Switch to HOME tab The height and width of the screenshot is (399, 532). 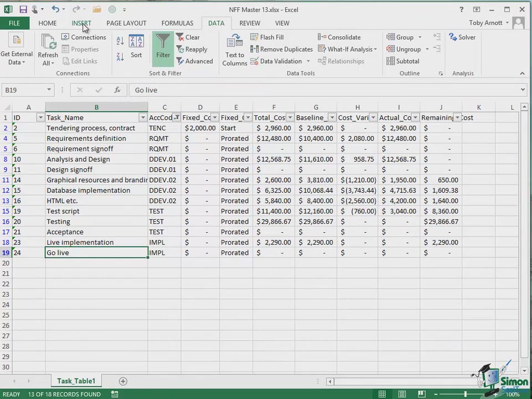(x=48, y=23)
